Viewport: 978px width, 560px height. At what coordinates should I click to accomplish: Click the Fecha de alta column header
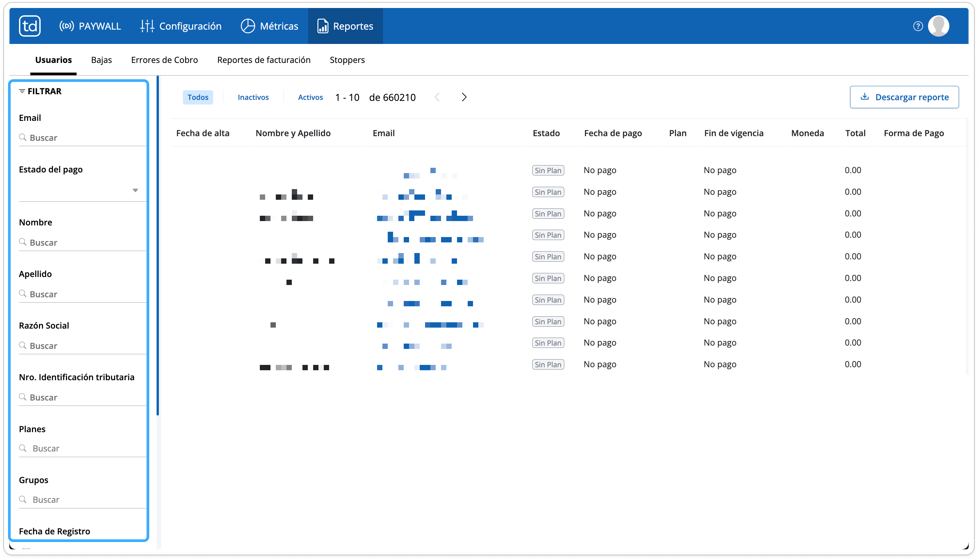[x=203, y=133]
